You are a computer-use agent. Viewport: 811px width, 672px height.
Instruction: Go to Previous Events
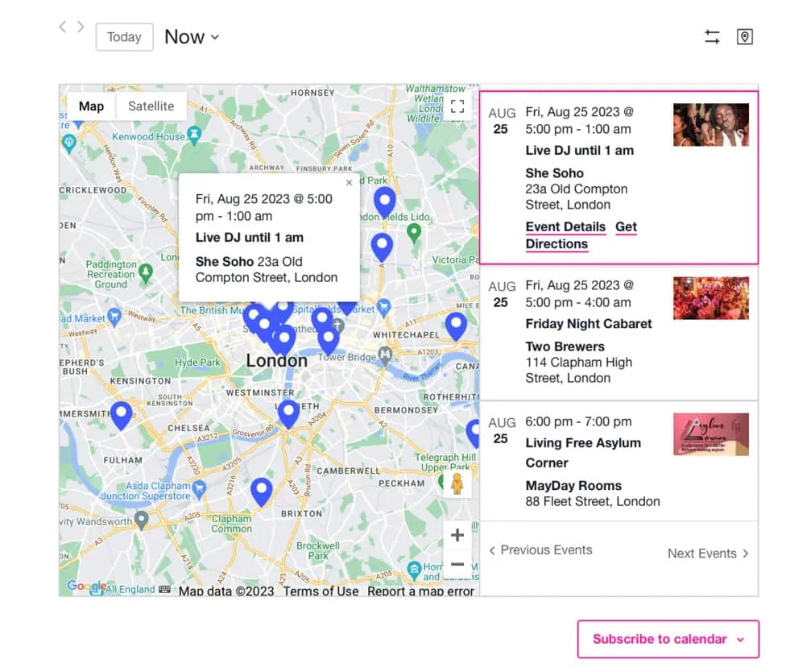pos(540,550)
